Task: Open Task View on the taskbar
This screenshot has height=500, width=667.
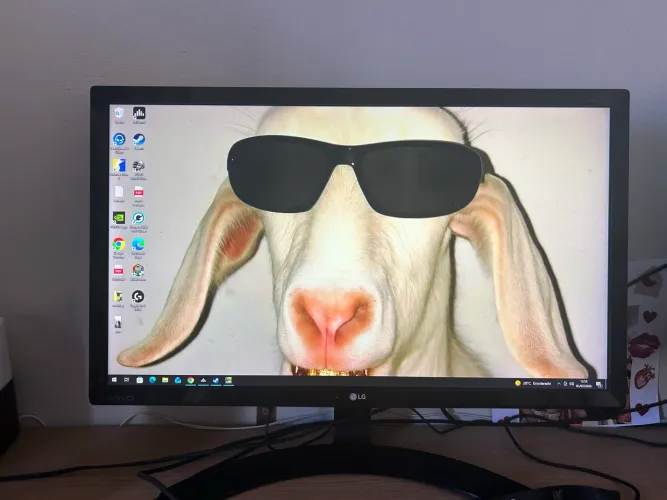Action: (126, 380)
